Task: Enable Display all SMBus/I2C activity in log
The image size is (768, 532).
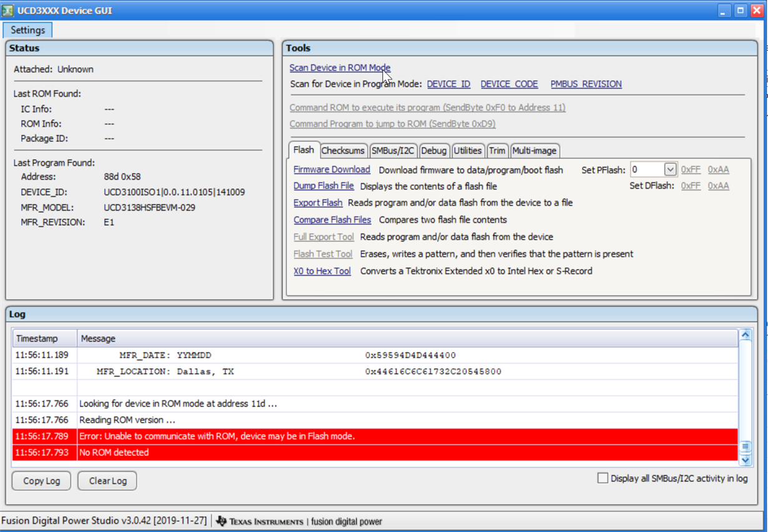Action: [603, 478]
